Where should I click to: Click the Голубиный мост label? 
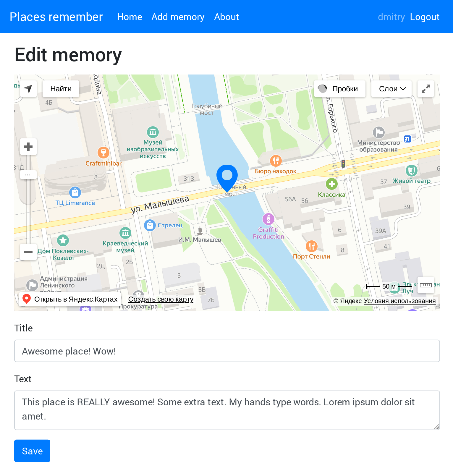pos(207,109)
